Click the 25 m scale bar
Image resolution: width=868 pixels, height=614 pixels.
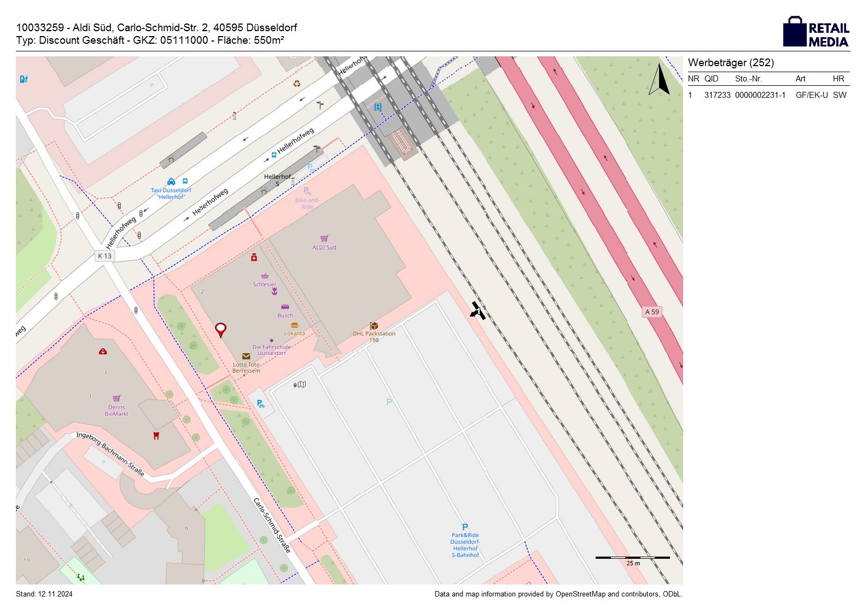pos(632,558)
